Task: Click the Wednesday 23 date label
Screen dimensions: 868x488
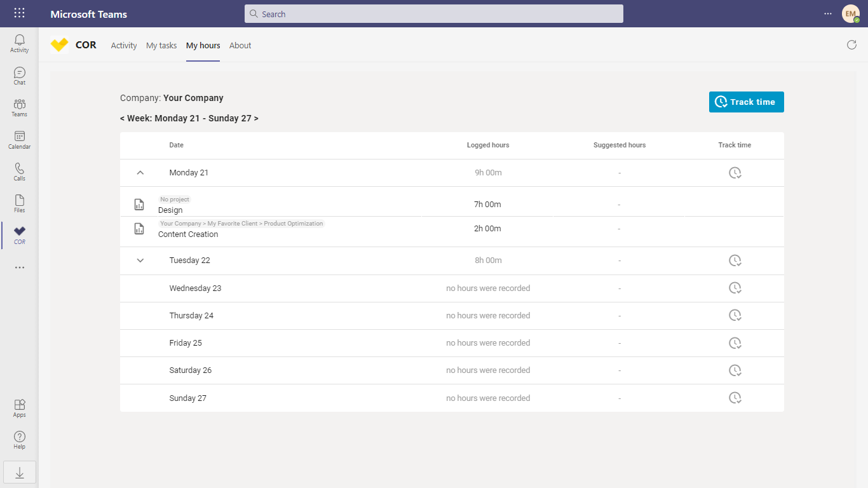Action: point(195,288)
